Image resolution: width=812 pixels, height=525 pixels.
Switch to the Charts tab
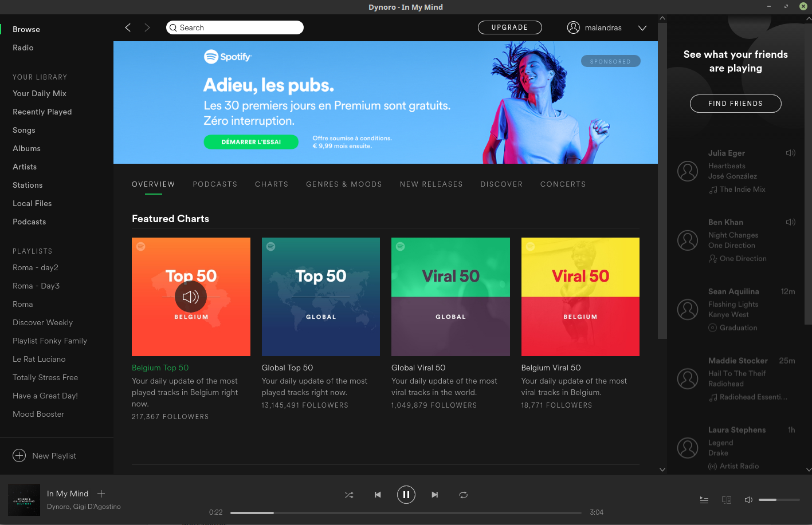pyautogui.click(x=272, y=184)
